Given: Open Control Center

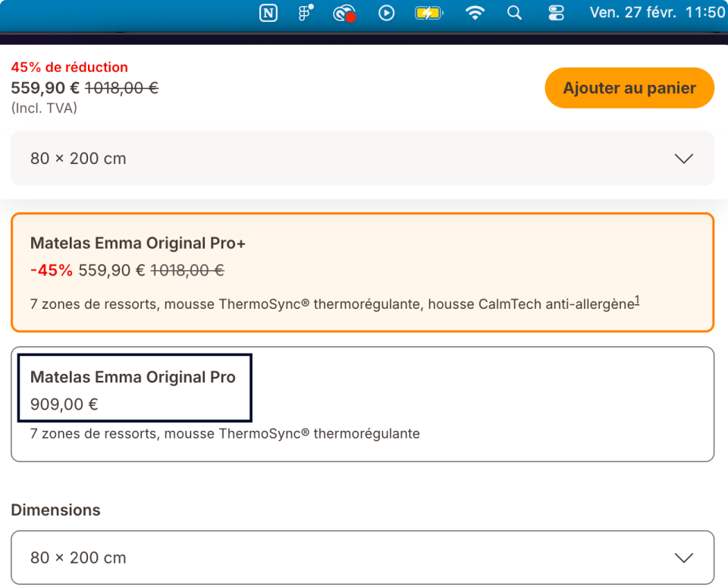Looking at the screenshot, I should (x=556, y=13).
